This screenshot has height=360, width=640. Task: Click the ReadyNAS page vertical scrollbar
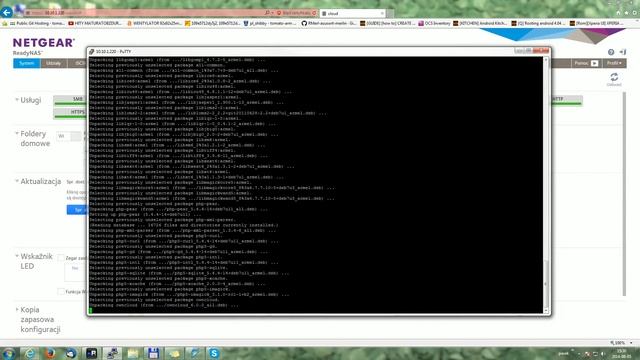pyautogui.click(x=624, y=194)
